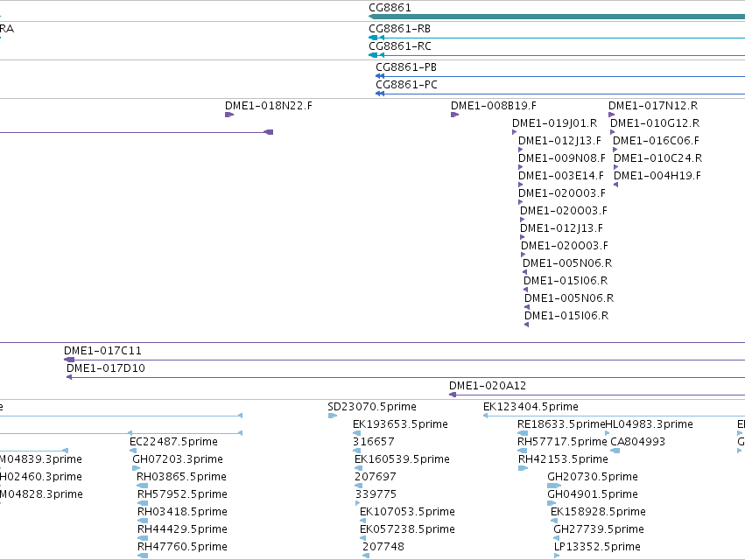Image resolution: width=745 pixels, height=560 pixels.
Task: Select the DME1-004H19.F label
Action: (657, 176)
